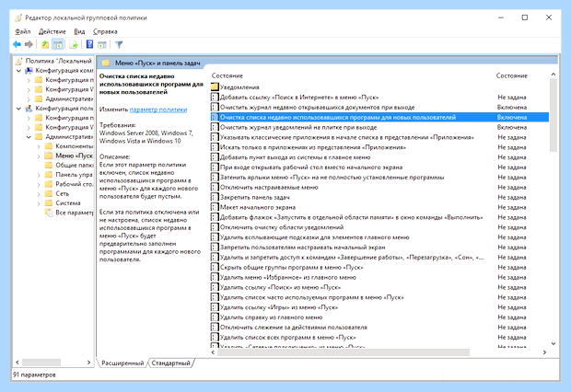Toggle the action pane toolbar icon
This screenshot has height=392, width=571.
click(x=102, y=44)
